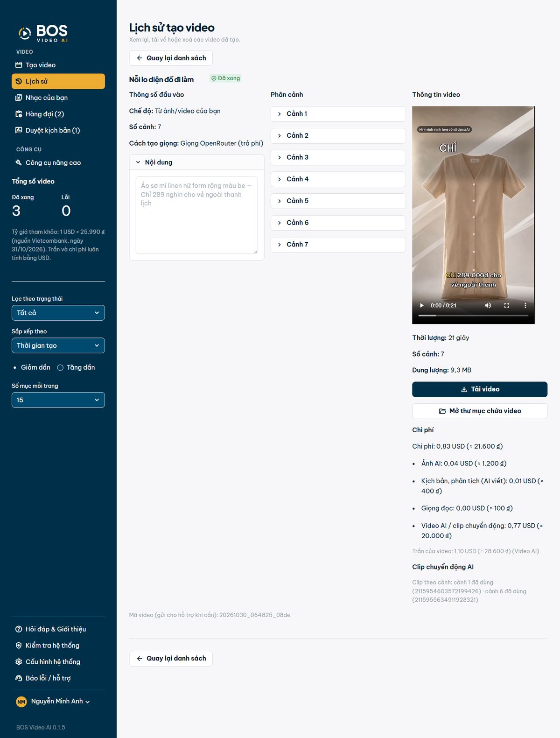Open Nhạc của bạn in the sidebar
The image size is (560, 738).
58,98
